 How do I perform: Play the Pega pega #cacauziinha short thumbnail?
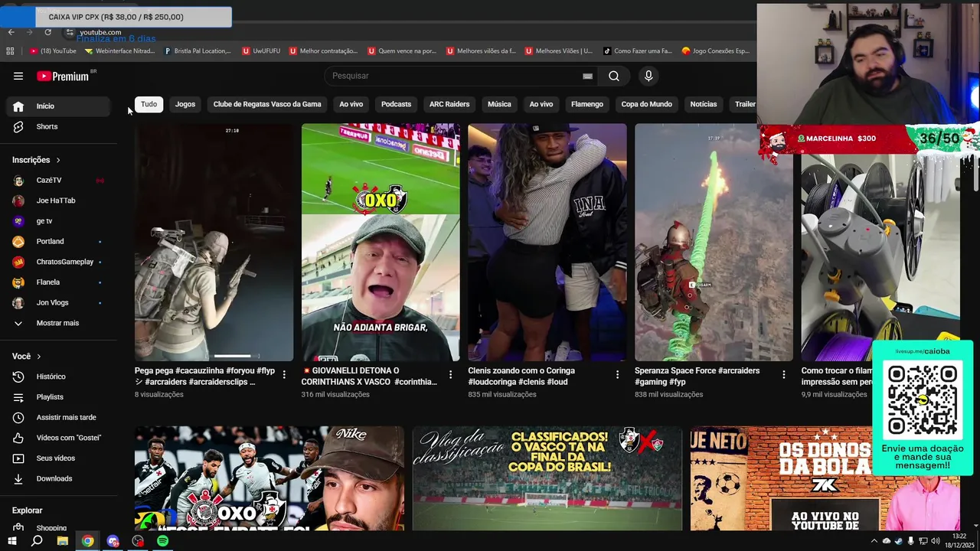click(214, 242)
